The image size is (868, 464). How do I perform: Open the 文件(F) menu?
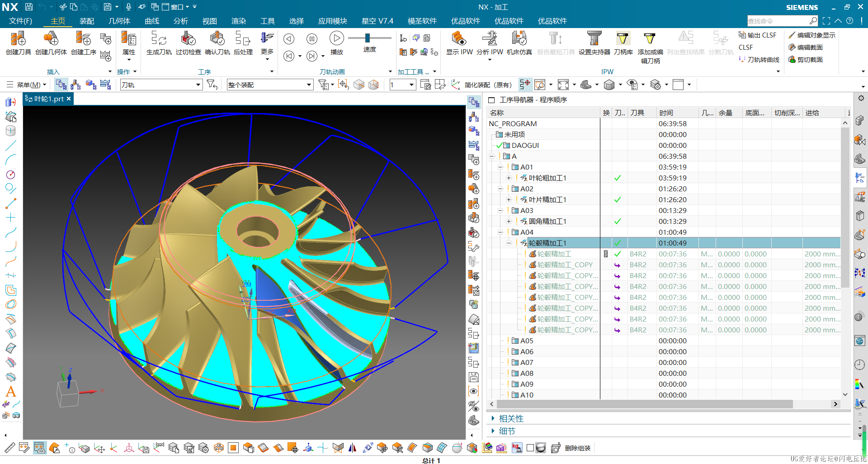(x=21, y=21)
